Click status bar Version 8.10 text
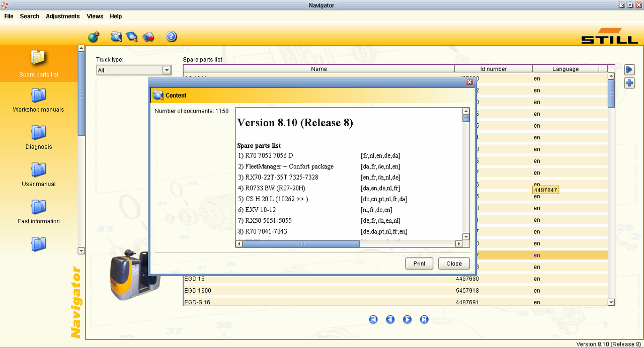Image resolution: width=644 pixels, height=348 pixels. click(x=608, y=344)
